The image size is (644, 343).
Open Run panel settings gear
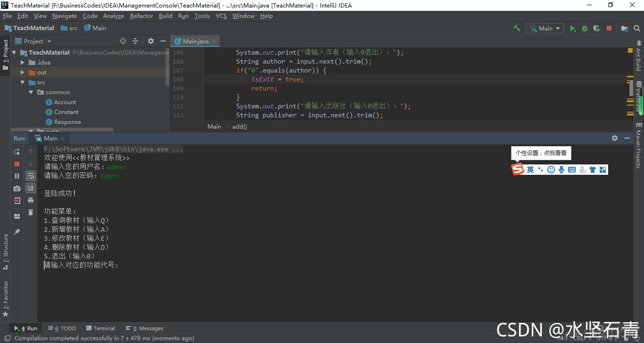tap(615, 138)
